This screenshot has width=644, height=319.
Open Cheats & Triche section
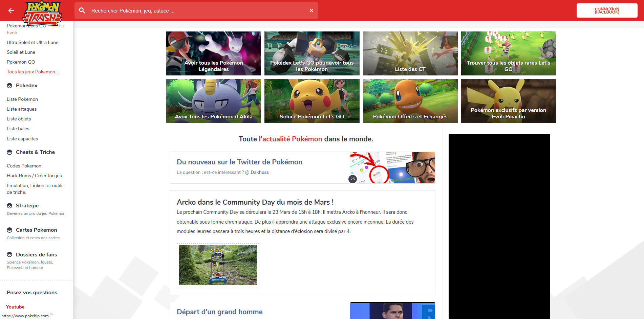click(35, 152)
